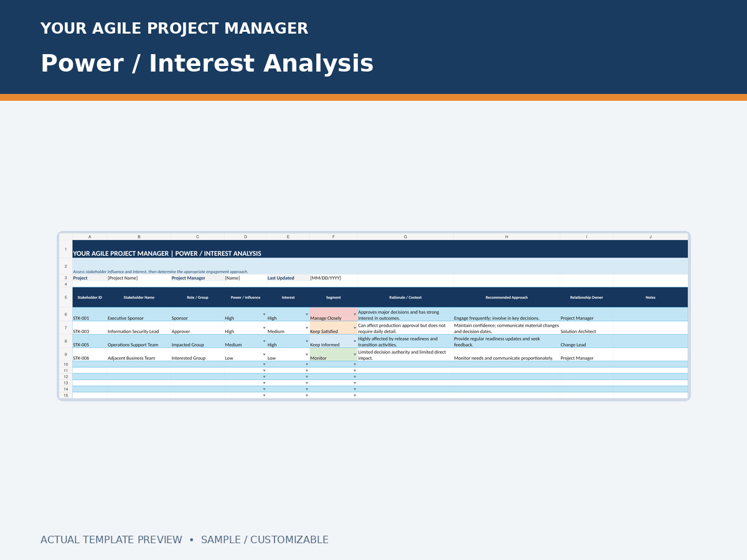Viewport: 747px width, 560px height.
Task: Select the STK-001 cell
Action: [90, 314]
